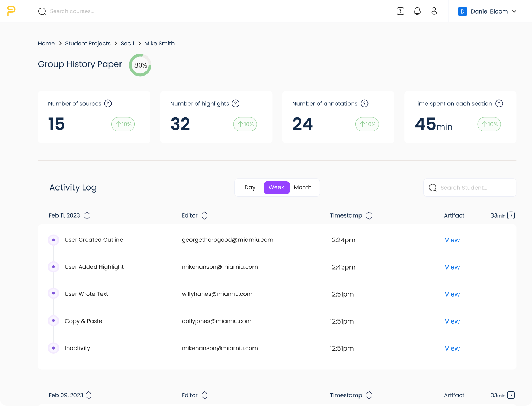The image size is (532, 406).
Task: Sort by Feb 09, 2023 date arrows
Action: click(x=89, y=395)
